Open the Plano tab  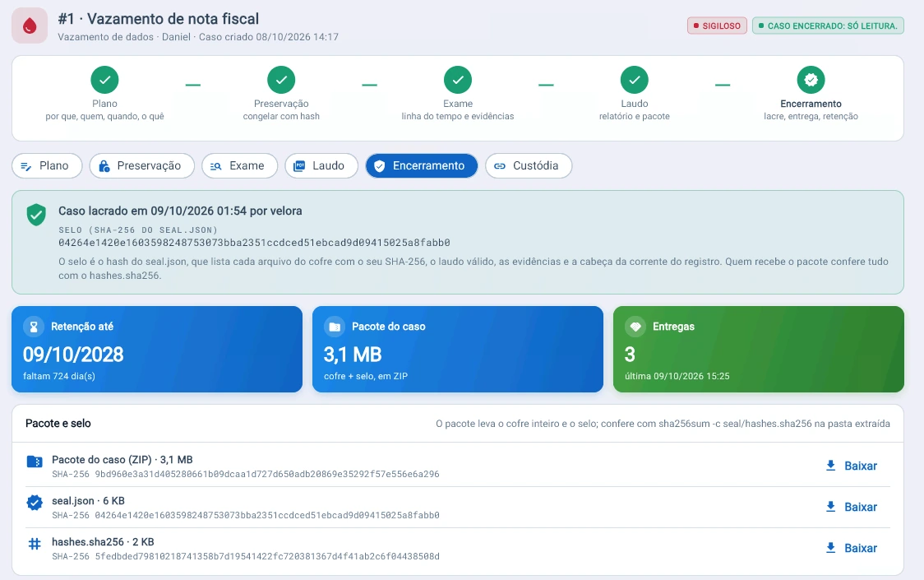click(45, 166)
